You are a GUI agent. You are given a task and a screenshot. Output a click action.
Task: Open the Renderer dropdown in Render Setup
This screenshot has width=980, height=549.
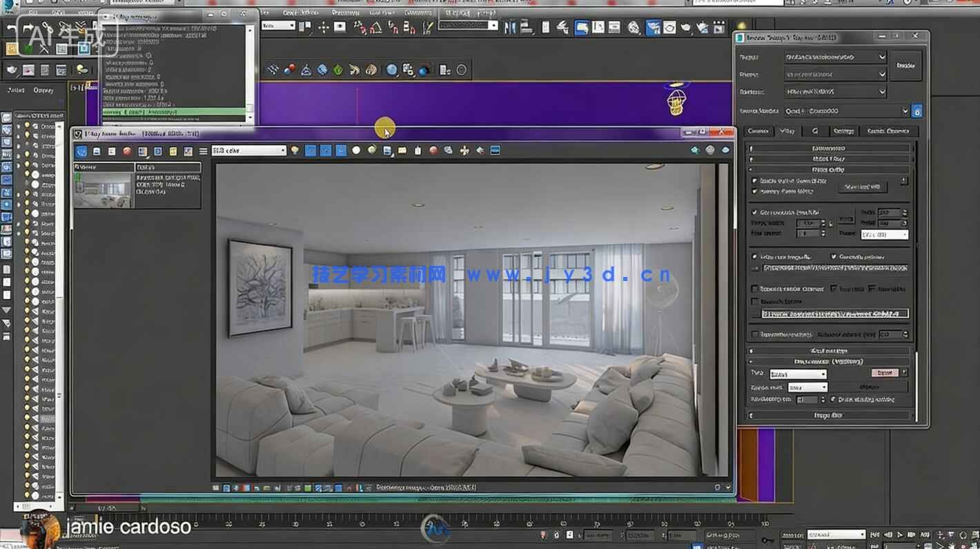[835, 92]
